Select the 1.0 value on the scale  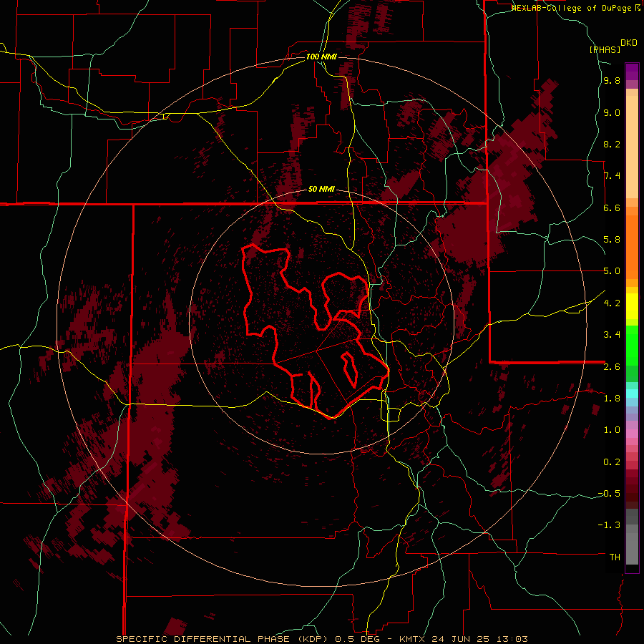(612, 430)
